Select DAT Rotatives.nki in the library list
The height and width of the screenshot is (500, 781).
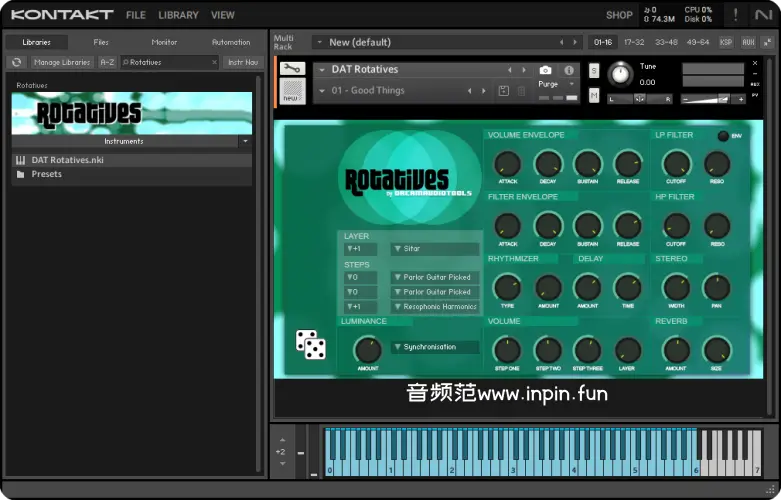67,160
